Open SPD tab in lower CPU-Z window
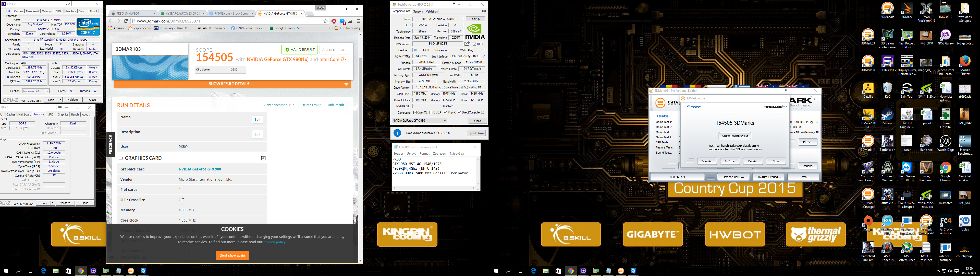The image size is (980, 276). point(51,114)
